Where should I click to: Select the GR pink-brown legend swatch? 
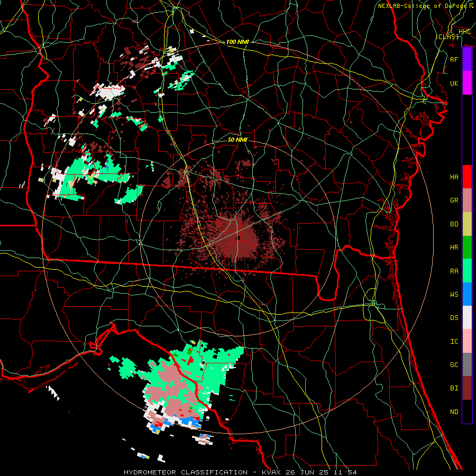(x=467, y=200)
